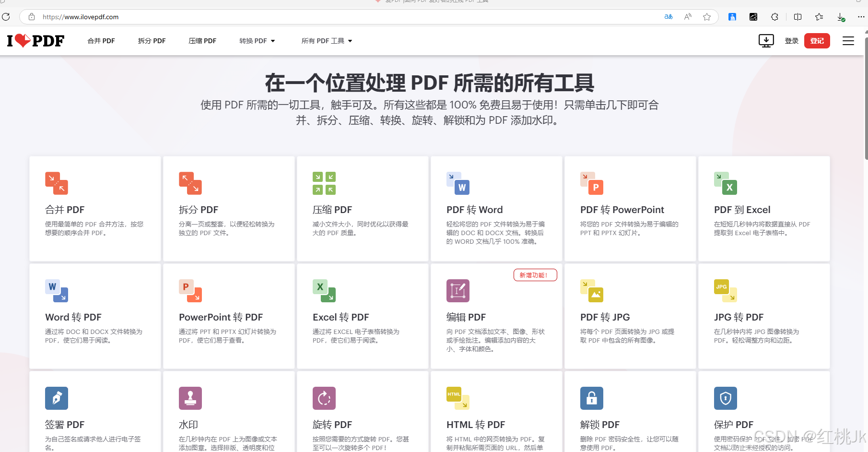868x452 pixels.
Task: Click the PDF 转 JPG tool icon
Action: 592,291
